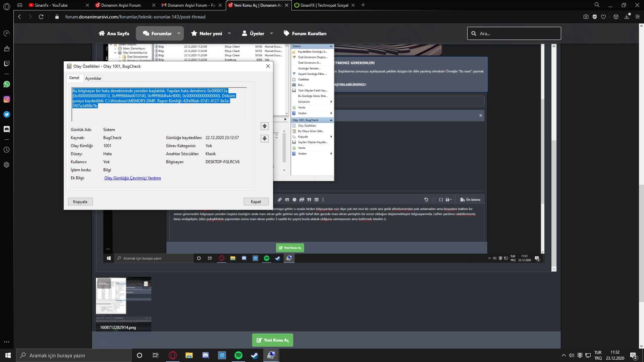Close the Yeni Konu Aç tab
The height and width of the screenshot is (362, 644).
point(286,5)
